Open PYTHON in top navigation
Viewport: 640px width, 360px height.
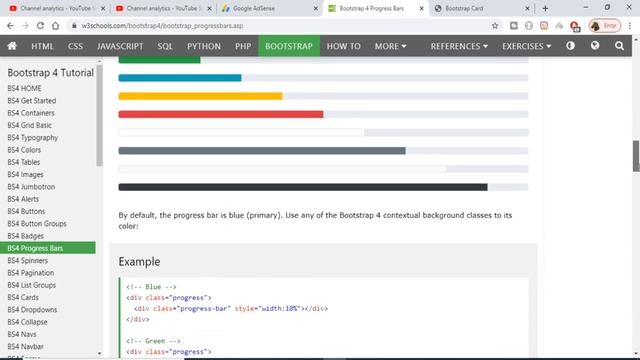point(204,46)
